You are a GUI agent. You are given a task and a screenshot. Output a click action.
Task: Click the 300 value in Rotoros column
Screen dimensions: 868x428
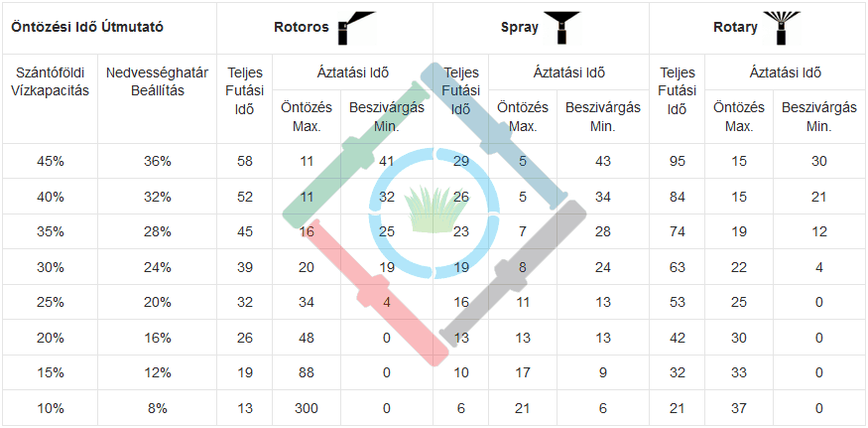(x=307, y=408)
